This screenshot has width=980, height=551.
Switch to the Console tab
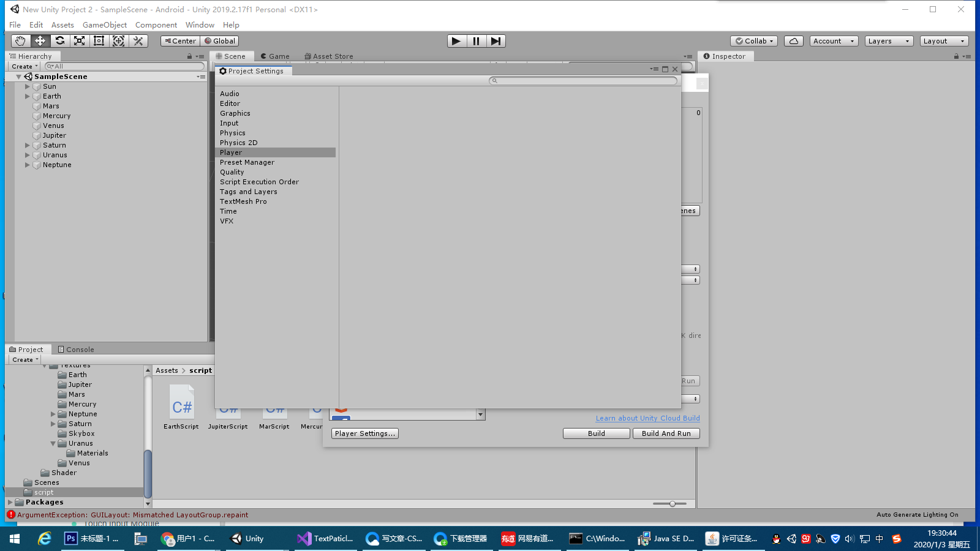pos(76,350)
